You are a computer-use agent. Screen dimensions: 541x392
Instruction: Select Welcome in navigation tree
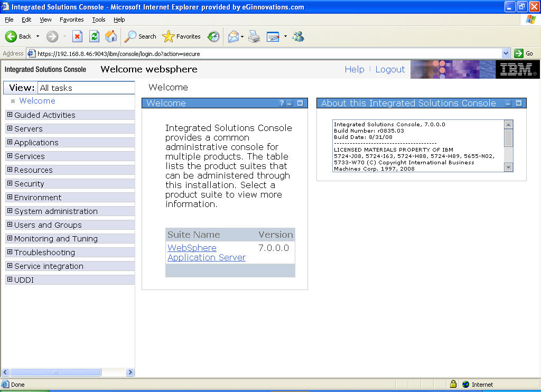pyautogui.click(x=38, y=101)
